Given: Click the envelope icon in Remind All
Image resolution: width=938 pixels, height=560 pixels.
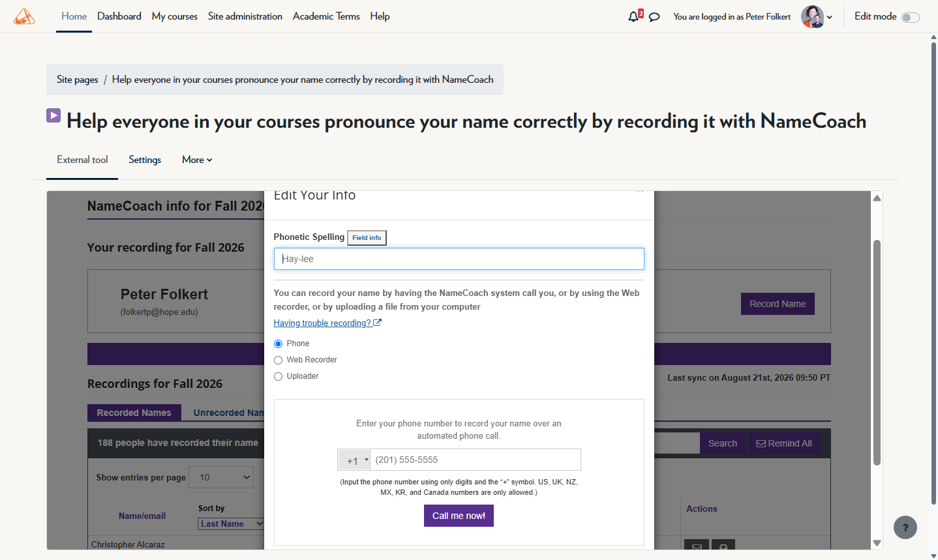Looking at the screenshot, I should click(761, 443).
